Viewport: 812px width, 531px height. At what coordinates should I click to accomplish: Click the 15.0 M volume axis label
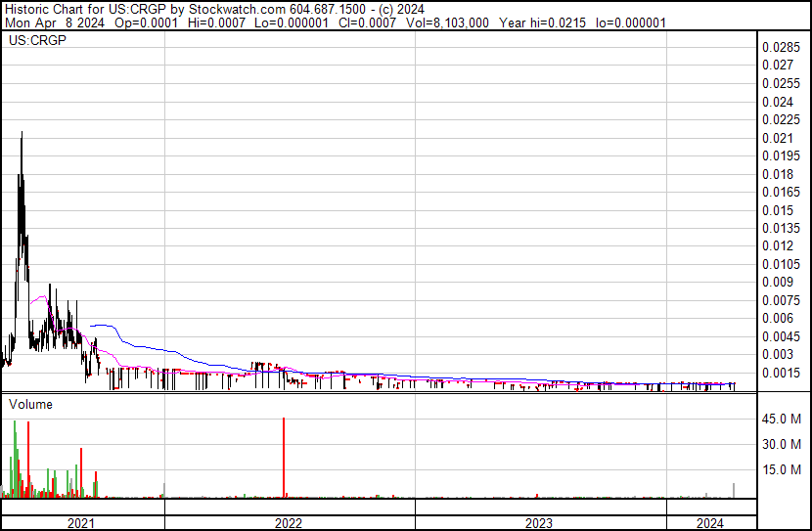coord(783,469)
